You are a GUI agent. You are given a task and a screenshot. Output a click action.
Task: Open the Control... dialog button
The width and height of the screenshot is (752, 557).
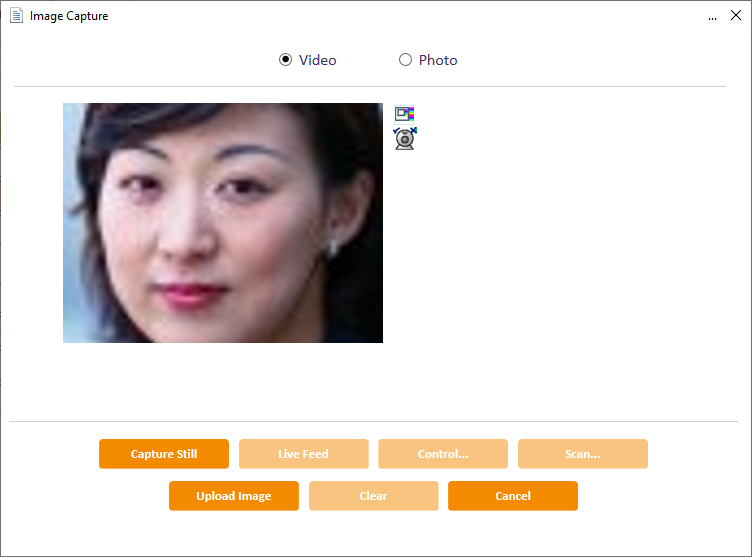pyautogui.click(x=443, y=454)
